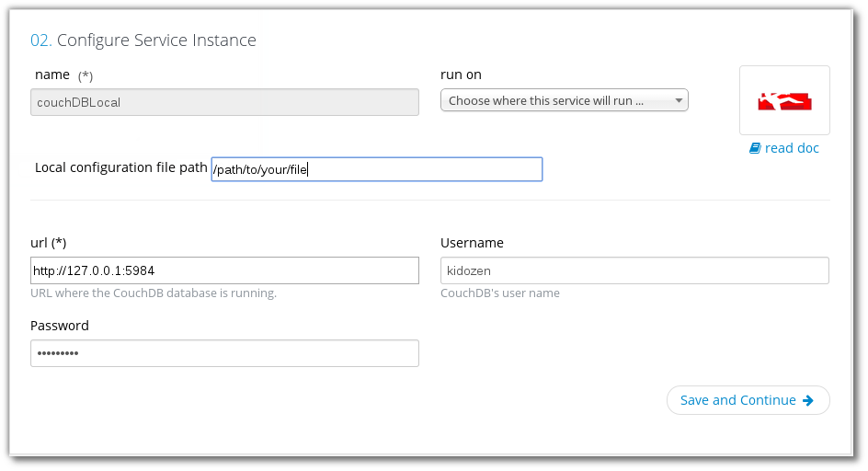
Task: Click the 'Password' label text
Action: coord(60,326)
